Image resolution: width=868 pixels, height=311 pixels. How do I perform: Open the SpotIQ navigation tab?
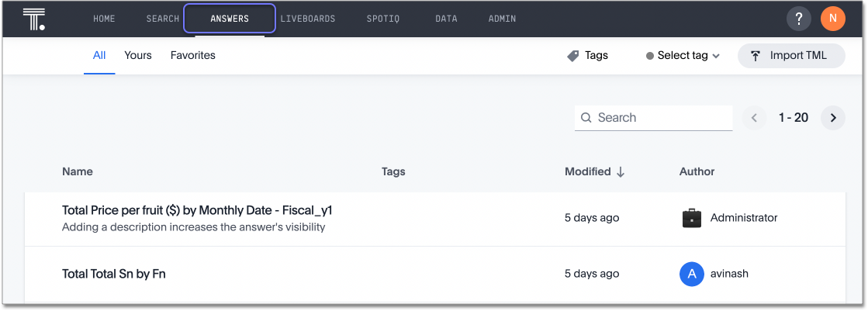[x=382, y=19]
